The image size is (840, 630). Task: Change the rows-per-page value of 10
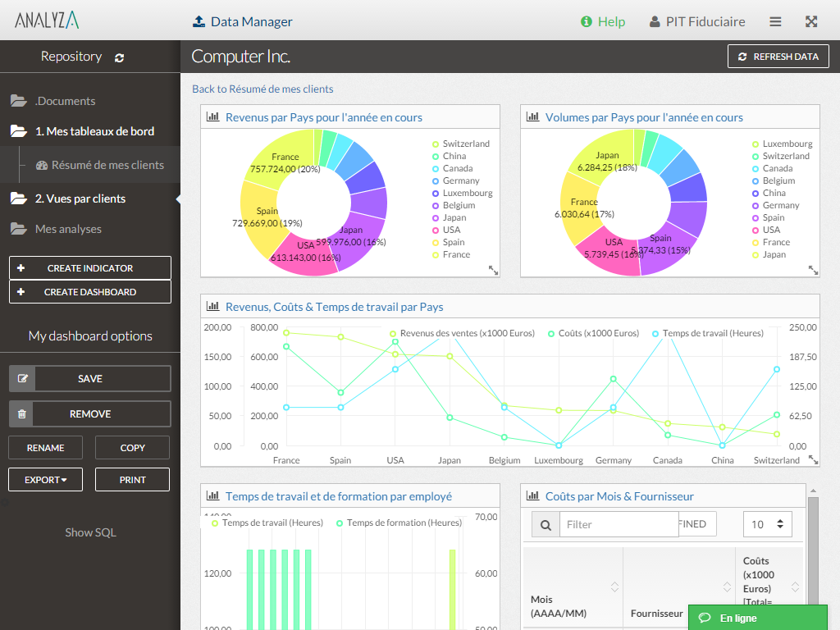coord(767,524)
